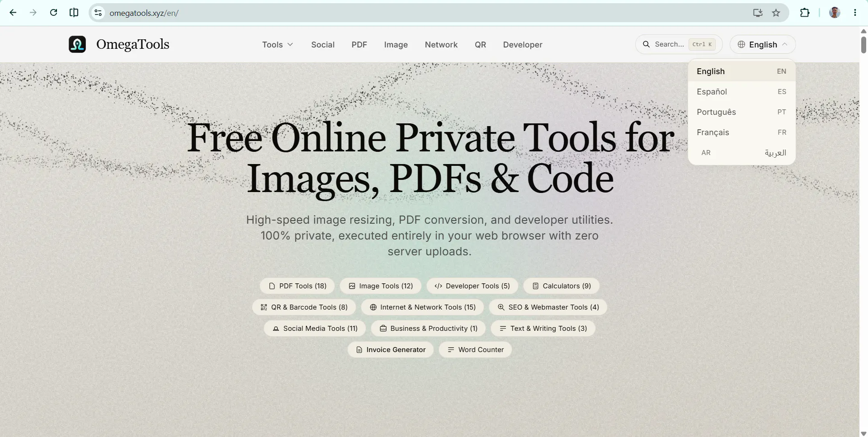Open the Image Tools (12) category
This screenshot has width=868, height=437.
pos(381,286)
